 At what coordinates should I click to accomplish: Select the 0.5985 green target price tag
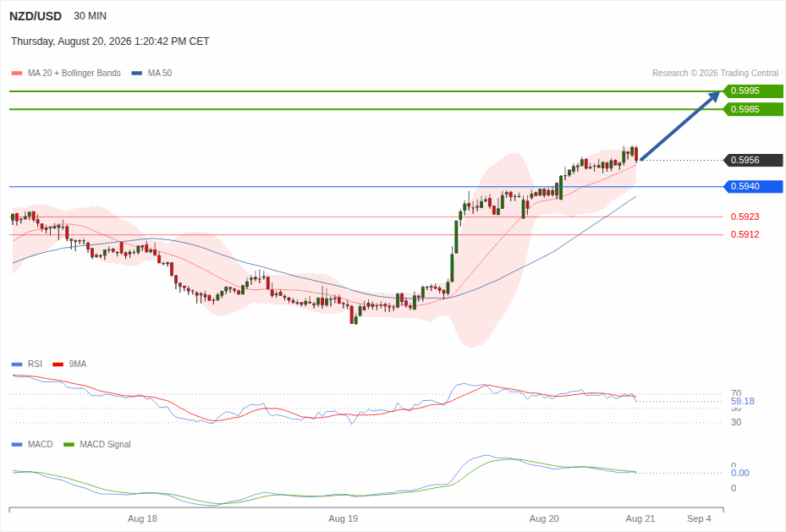coord(753,109)
